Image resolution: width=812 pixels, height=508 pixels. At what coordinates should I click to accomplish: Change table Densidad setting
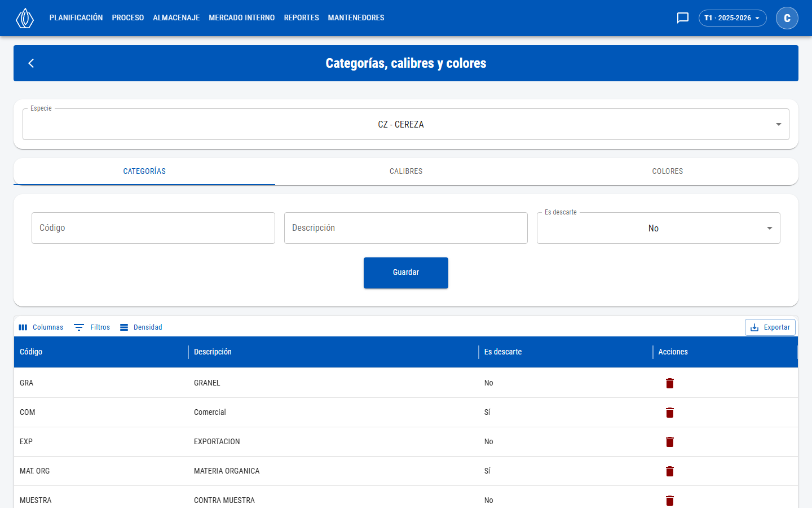(x=141, y=327)
